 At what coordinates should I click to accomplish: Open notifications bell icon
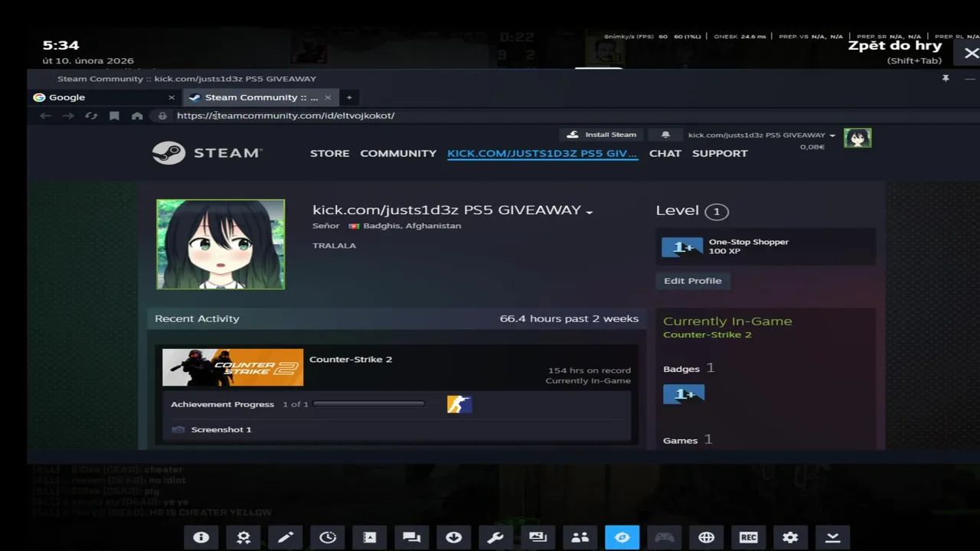click(x=665, y=135)
